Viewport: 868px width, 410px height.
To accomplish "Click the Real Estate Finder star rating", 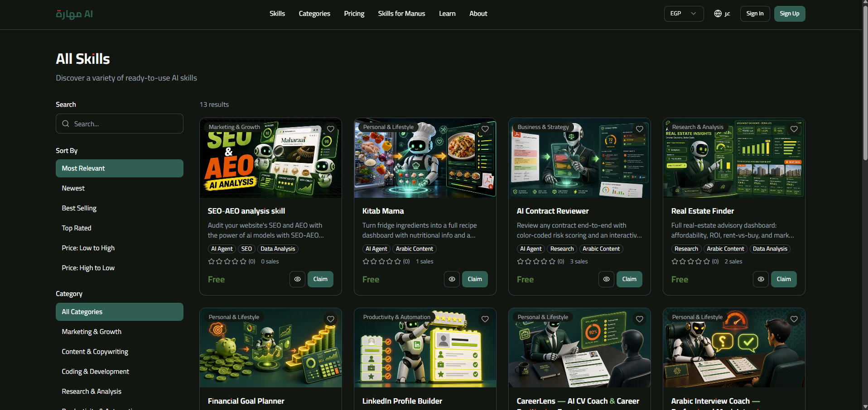I will pyautogui.click(x=691, y=262).
